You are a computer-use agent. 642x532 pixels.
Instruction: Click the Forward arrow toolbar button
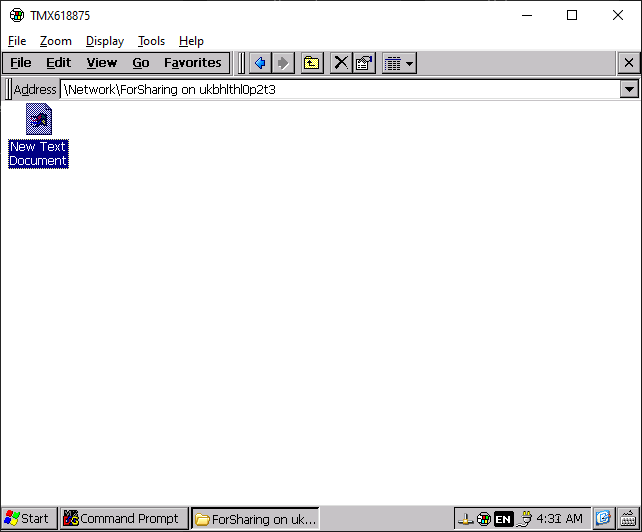pyautogui.click(x=283, y=63)
